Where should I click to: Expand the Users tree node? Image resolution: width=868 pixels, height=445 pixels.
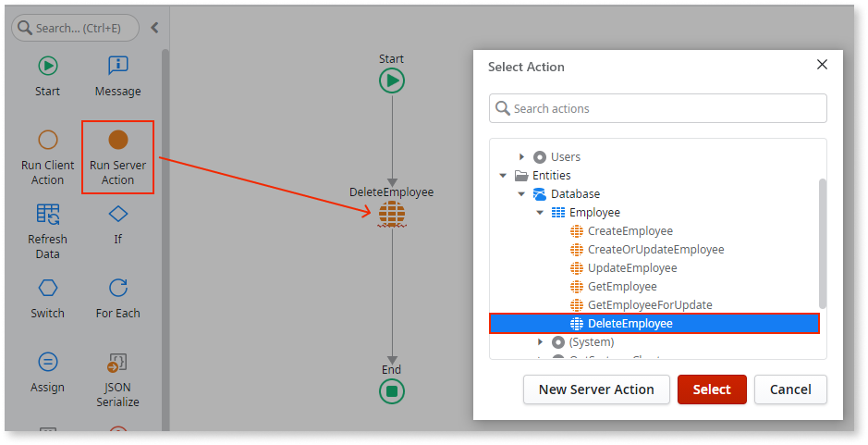pyautogui.click(x=521, y=157)
